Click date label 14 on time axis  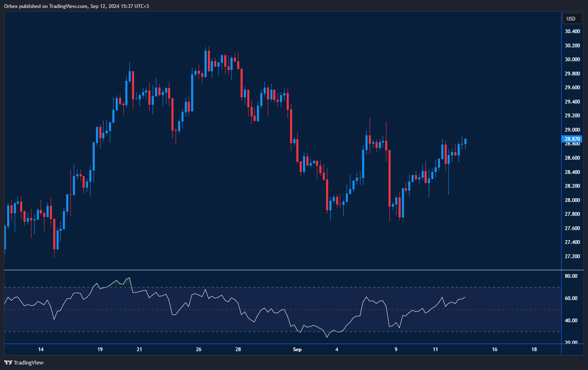pos(41,349)
